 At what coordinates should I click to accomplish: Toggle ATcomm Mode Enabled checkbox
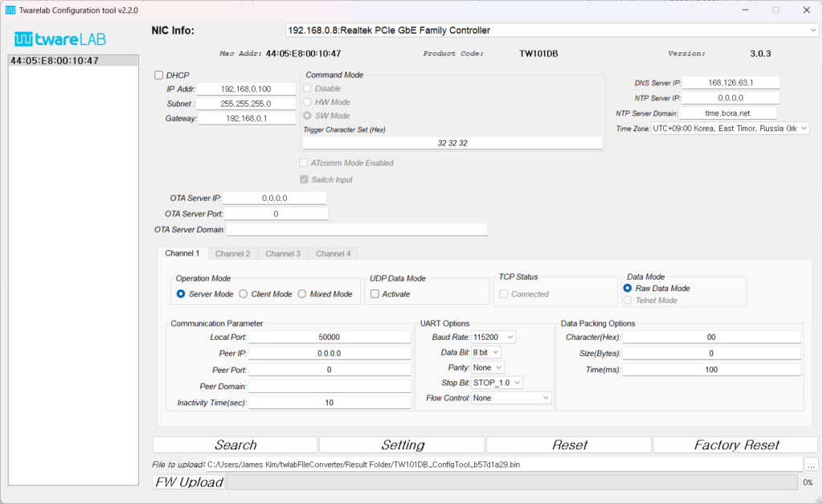click(303, 162)
